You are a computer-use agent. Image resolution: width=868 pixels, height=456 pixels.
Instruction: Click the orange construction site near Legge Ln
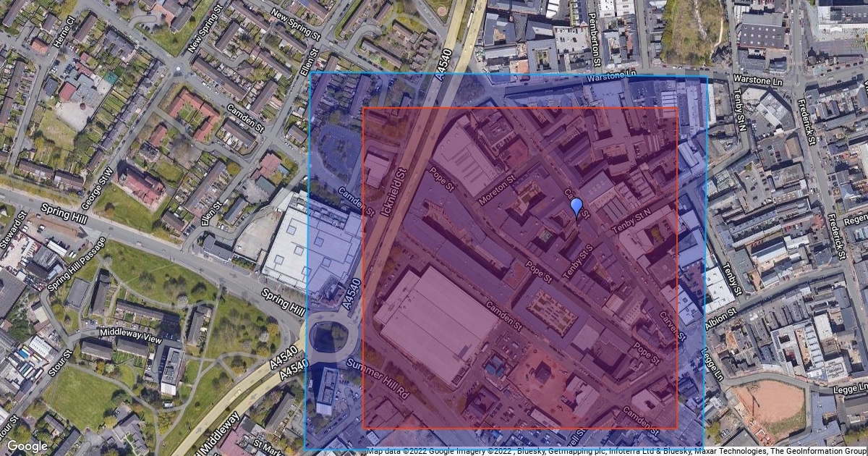(769, 402)
